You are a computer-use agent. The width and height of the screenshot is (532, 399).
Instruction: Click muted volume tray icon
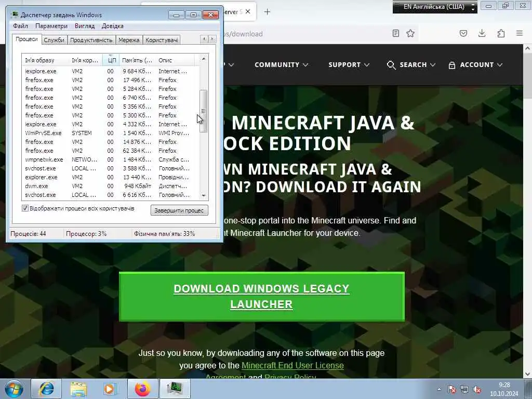tap(477, 390)
